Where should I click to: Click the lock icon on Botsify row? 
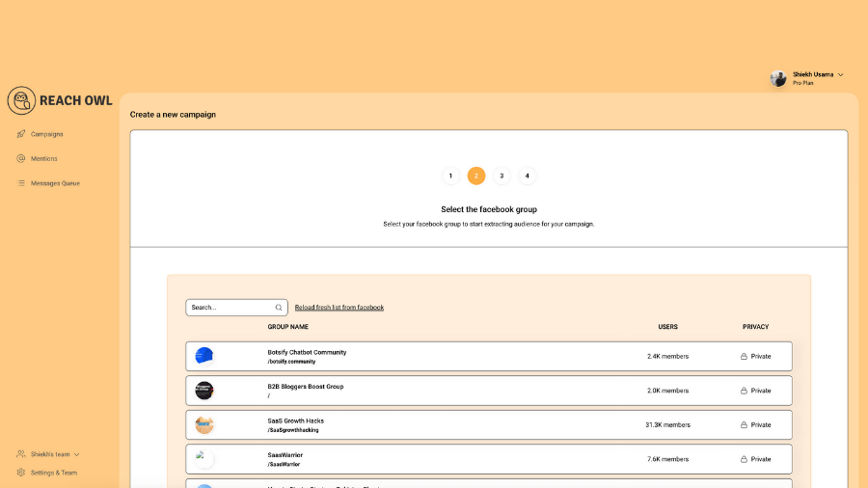[744, 357]
